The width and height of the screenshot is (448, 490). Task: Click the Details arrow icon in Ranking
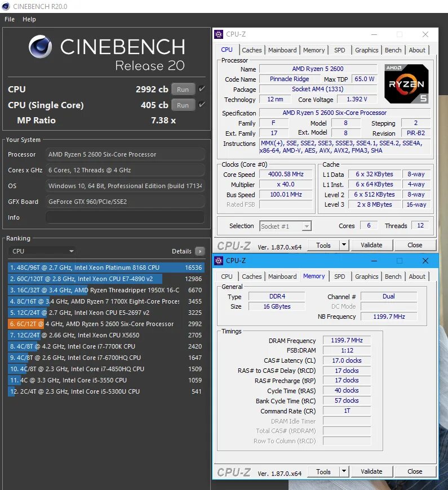(x=200, y=251)
